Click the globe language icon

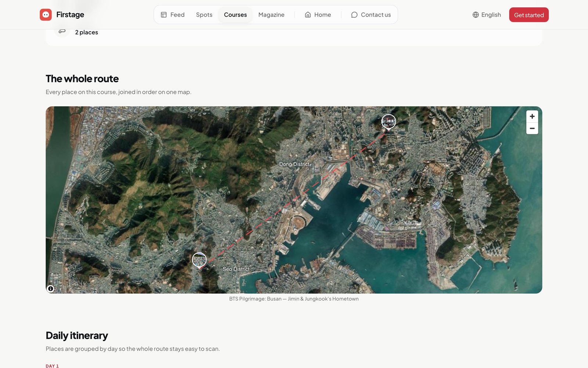point(476,15)
